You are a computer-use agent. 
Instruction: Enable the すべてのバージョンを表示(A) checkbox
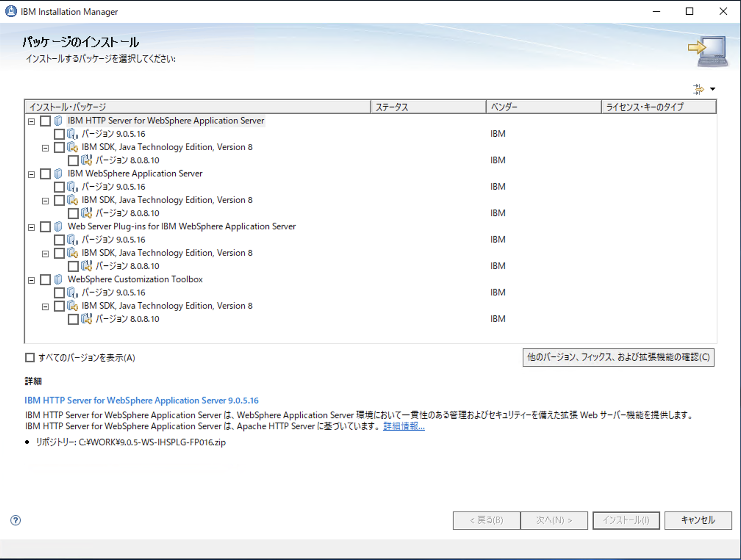30,357
